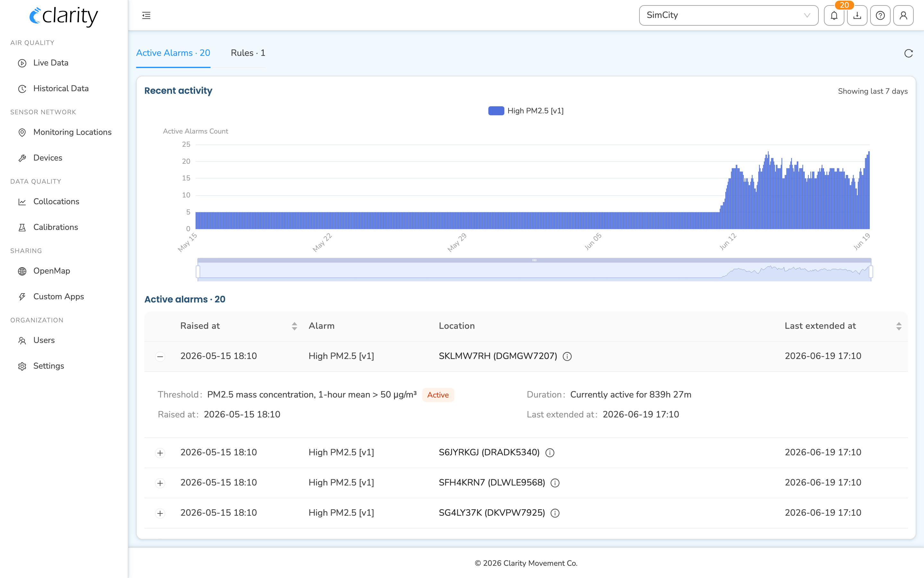Go to Monitoring Locations

click(72, 132)
